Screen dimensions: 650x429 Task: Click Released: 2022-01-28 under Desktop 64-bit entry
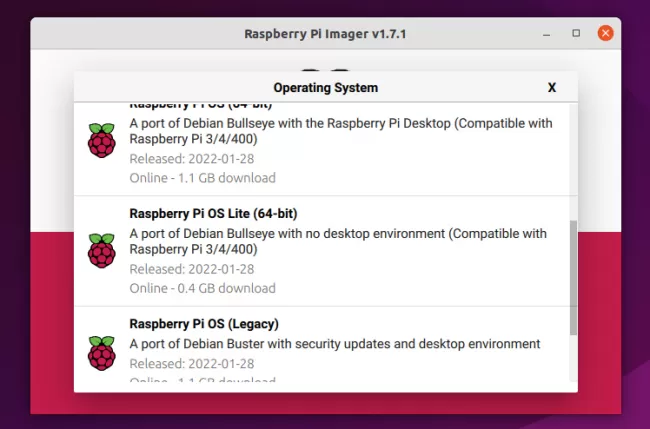coord(192,159)
